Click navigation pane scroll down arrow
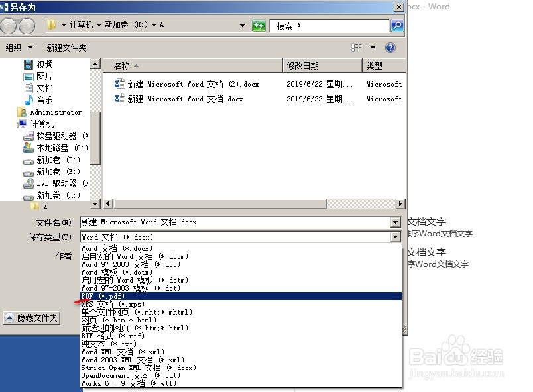Viewport: 533px width, 392px height. [95, 204]
